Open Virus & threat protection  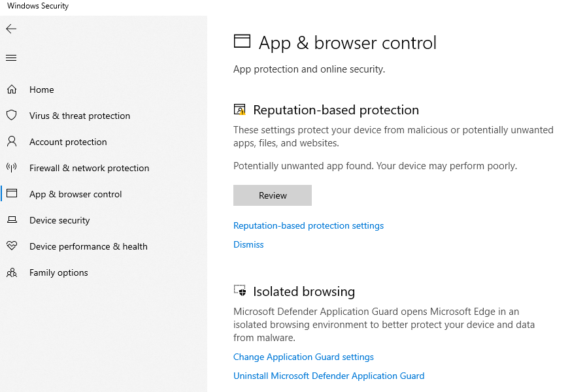click(80, 116)
